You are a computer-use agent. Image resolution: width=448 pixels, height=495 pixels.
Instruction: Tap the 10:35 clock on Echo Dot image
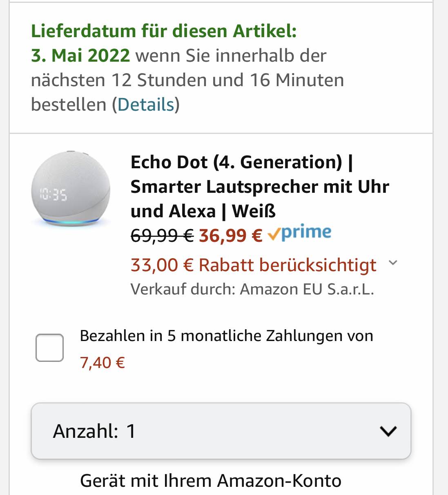[x=53, y=195]
